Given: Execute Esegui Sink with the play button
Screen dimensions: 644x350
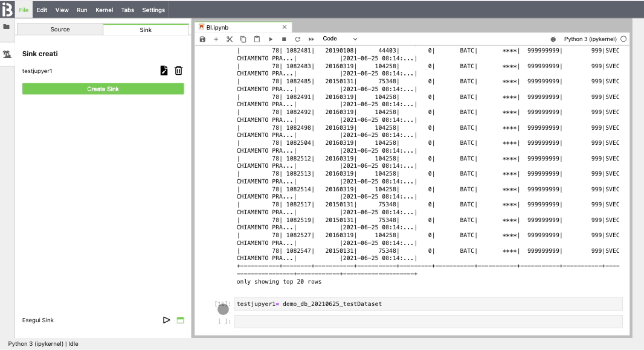Looking at the screenshot, I should [x=167, y=320].
